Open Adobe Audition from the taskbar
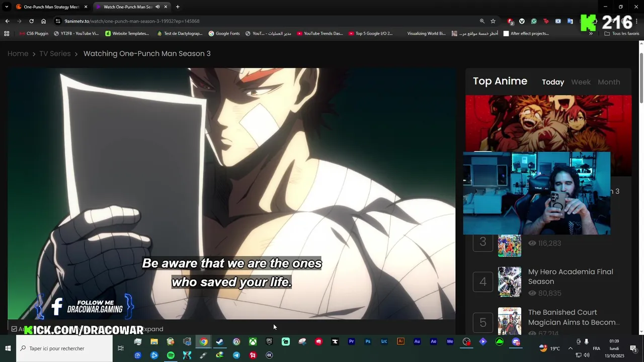 pos(417,342)
